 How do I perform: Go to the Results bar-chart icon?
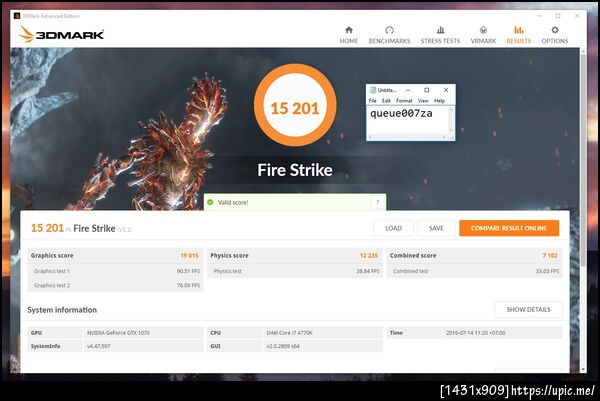pyautogui.click(x=518, y=30)
